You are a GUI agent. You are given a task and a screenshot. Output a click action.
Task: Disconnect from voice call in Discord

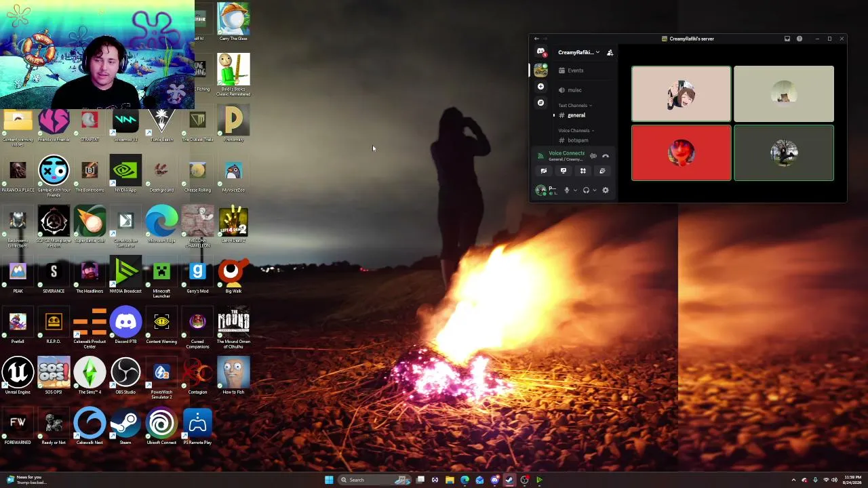(x=606, y=156)
